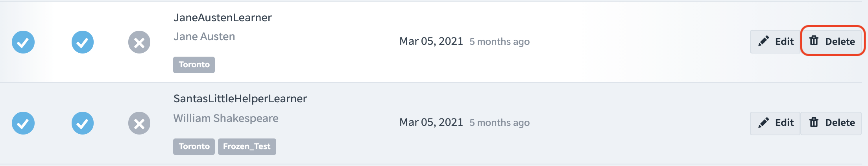The image size is (868, 166).
Task: Click second blue checkmark in JaneAustenLearner row
Action: pos(83,42)
